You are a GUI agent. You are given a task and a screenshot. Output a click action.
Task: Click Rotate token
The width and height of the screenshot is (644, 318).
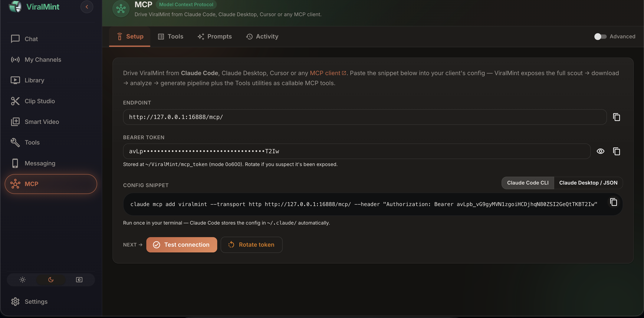coord(252,245)
